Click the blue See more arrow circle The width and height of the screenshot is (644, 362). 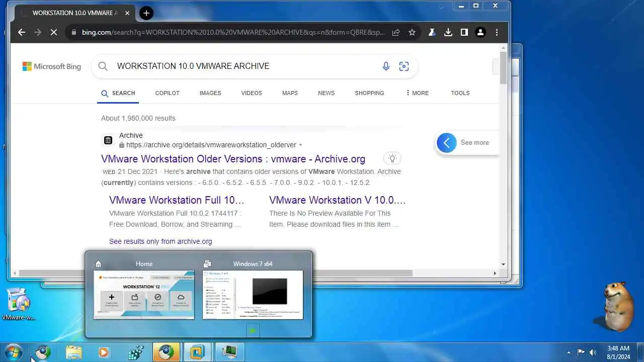(x=446, y=143)
